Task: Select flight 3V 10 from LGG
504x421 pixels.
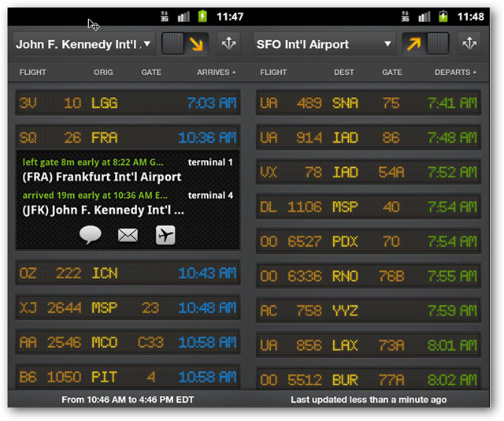Action: [x=128, y=103]
